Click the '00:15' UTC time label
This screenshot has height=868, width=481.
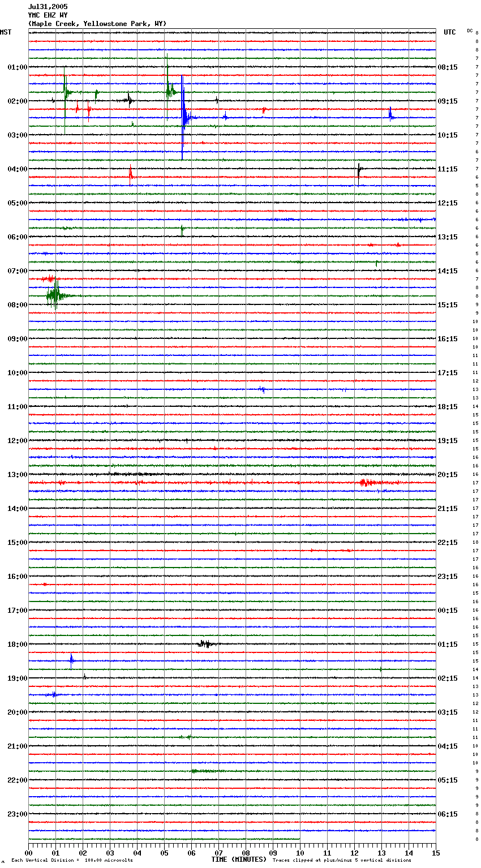point(448,611)
